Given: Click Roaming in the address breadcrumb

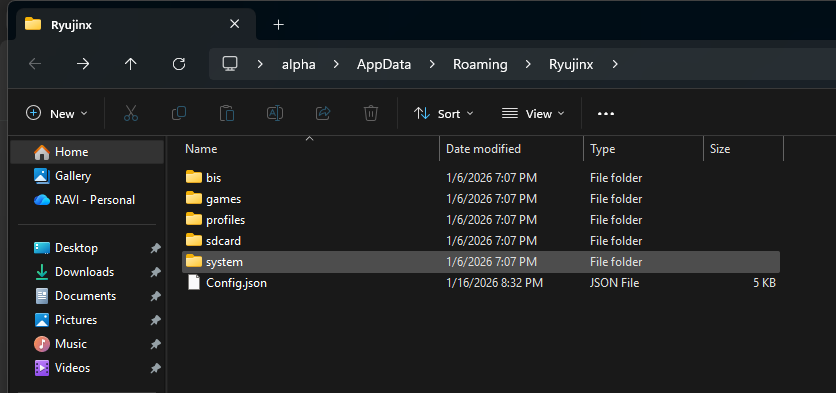Looking at the screenshot, I should coord(480,65).
